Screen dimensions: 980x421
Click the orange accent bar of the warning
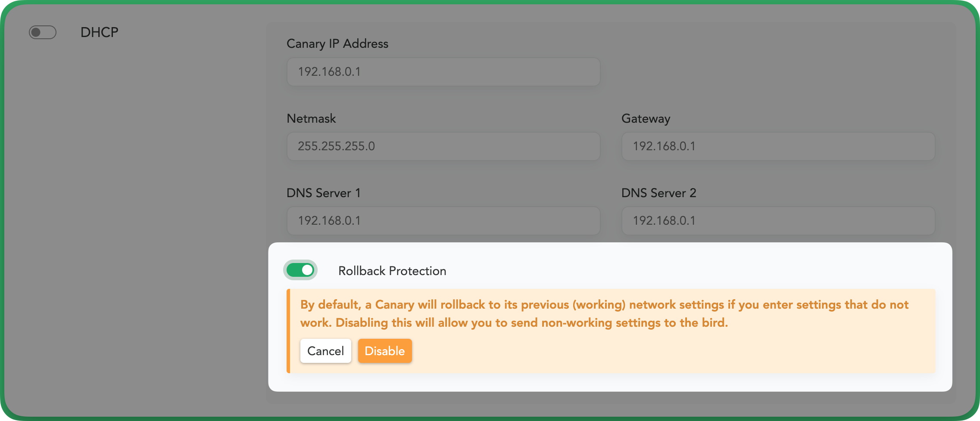(x=288, y=331)
